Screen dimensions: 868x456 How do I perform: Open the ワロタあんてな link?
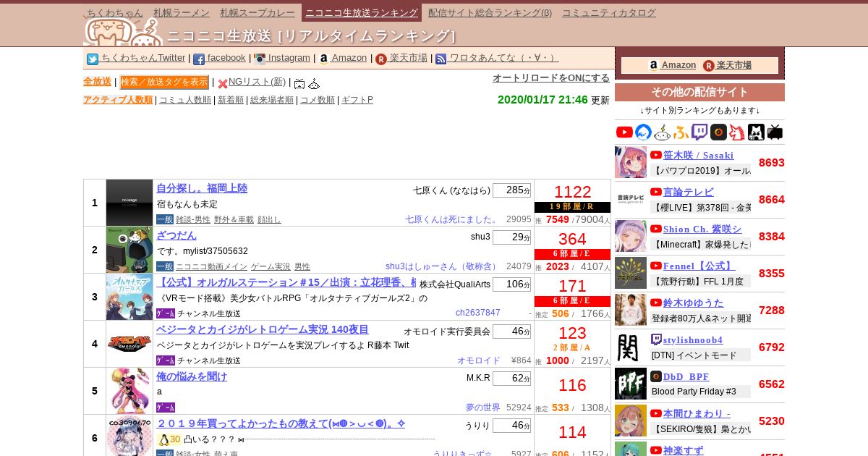[504, 58]
